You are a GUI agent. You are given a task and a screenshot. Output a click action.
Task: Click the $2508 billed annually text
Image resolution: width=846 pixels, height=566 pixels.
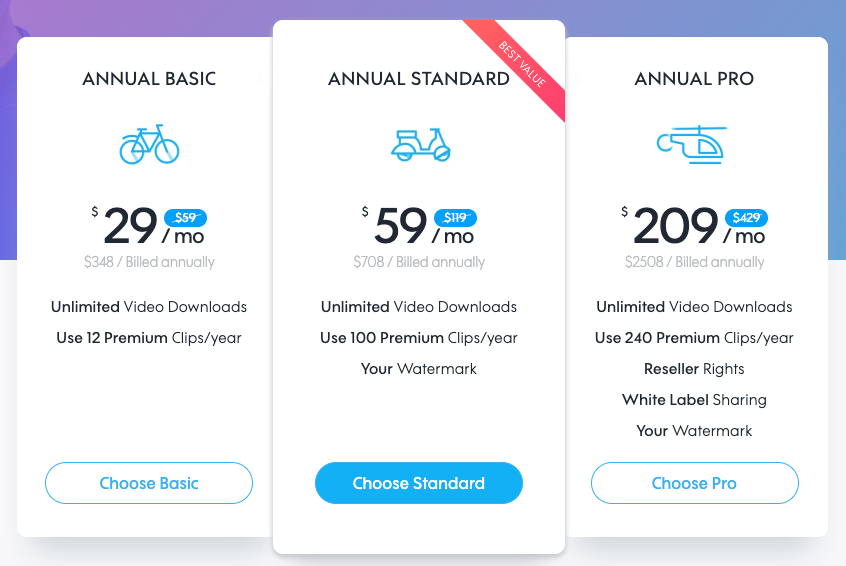tap(694, 262)
